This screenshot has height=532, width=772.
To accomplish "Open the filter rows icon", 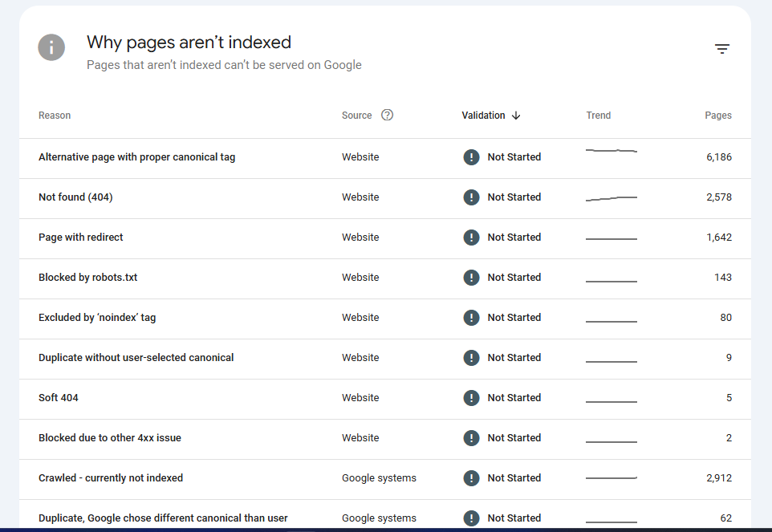I will tap(721, 48).
